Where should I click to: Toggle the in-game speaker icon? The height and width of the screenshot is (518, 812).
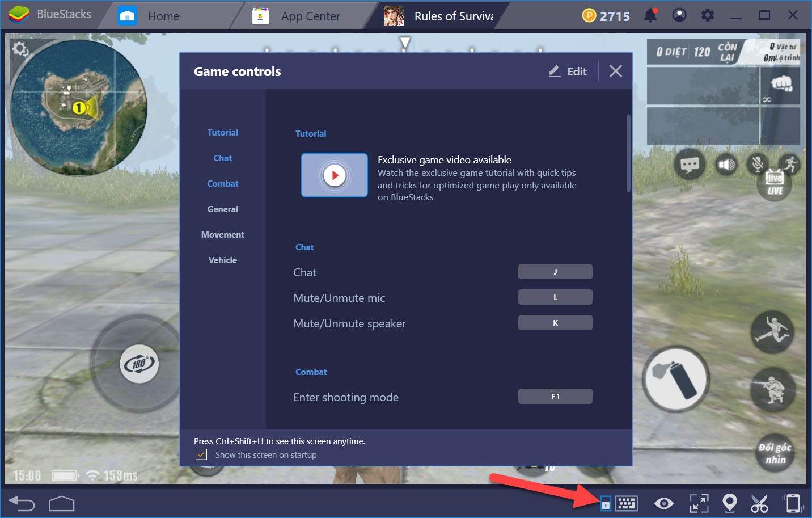pyautogui.click(x=726, y=165)
